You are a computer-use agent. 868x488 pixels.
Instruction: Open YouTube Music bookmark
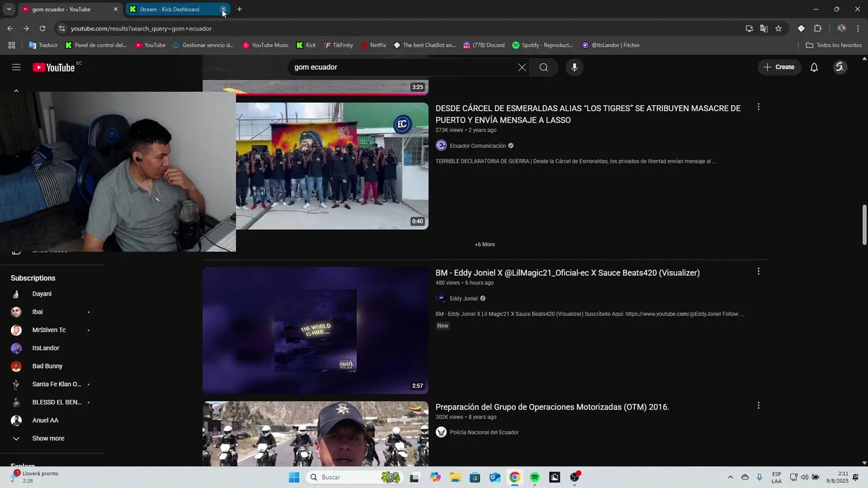click(266, 45)
